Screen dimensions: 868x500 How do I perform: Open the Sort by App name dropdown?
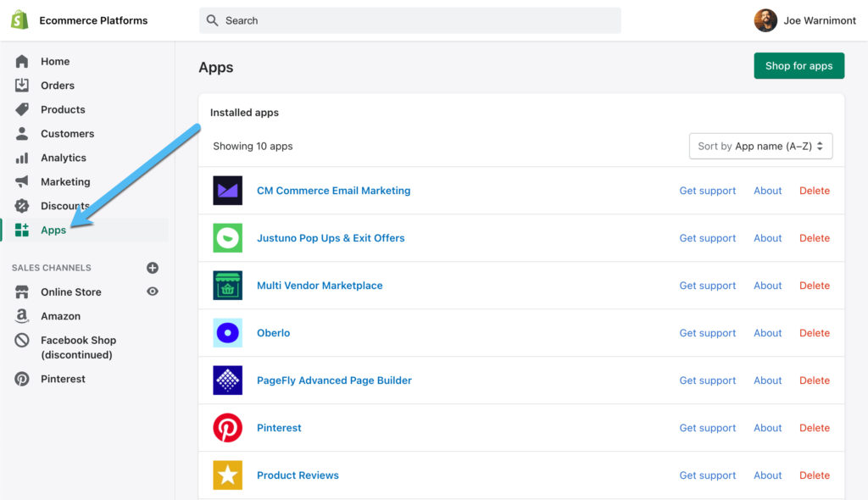[760, 146]
